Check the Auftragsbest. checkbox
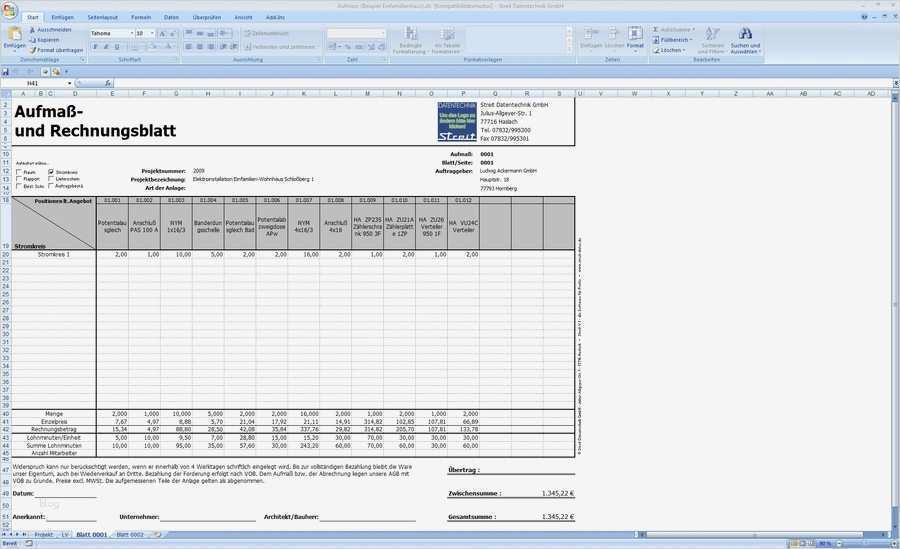Image resolution: width=900 pixels, height=549 pixels. 51,186
